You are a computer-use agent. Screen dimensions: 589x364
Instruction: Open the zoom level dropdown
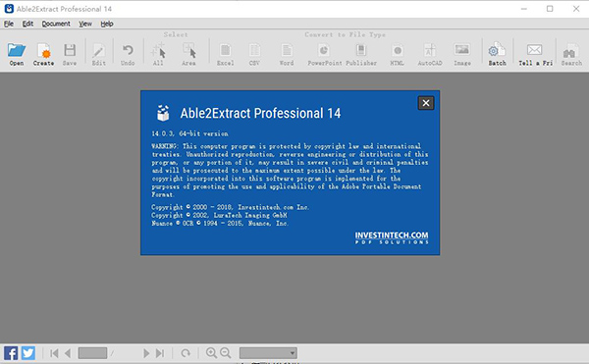[x=268, y=353]
